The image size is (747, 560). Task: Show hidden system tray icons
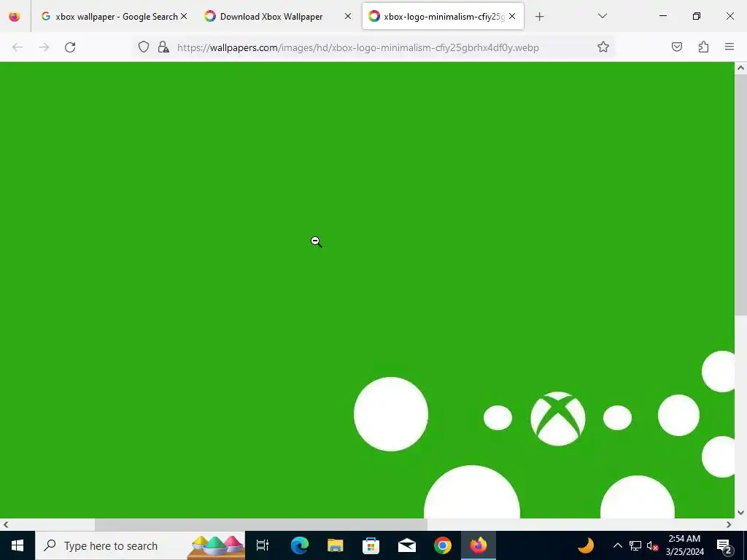[x=617, y=545]
